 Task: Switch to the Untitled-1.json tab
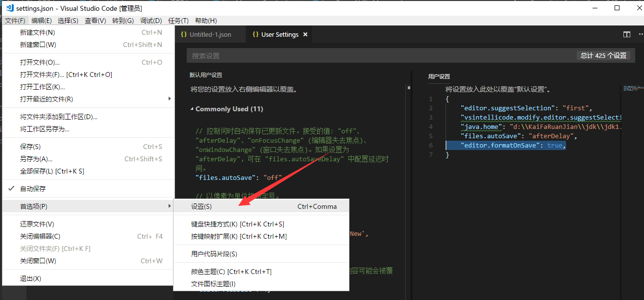pyautogui.click(x=210, y=34)
